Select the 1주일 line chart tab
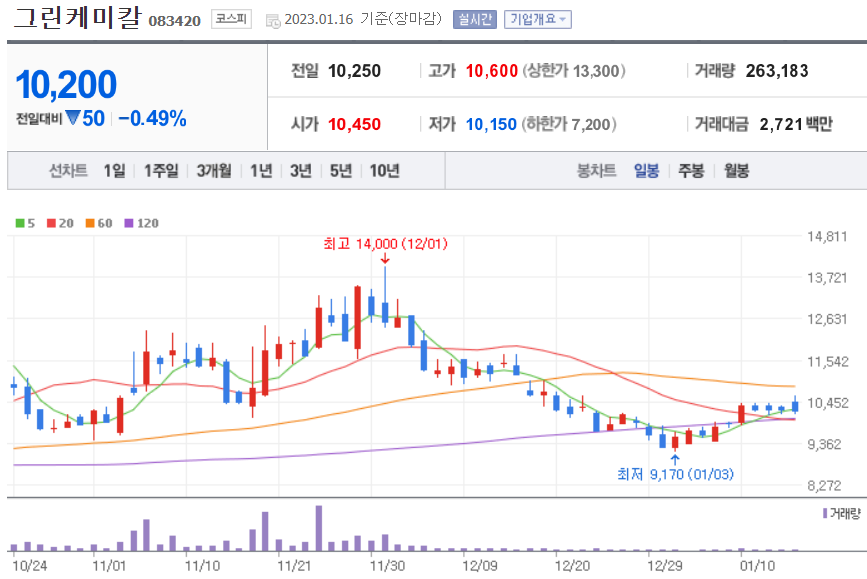The width and height of the screenshot is (867, 579). coord(161,171)
